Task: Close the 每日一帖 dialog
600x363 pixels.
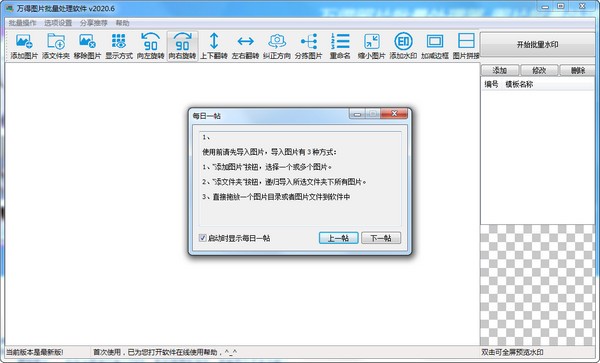Action: (394, 114)
